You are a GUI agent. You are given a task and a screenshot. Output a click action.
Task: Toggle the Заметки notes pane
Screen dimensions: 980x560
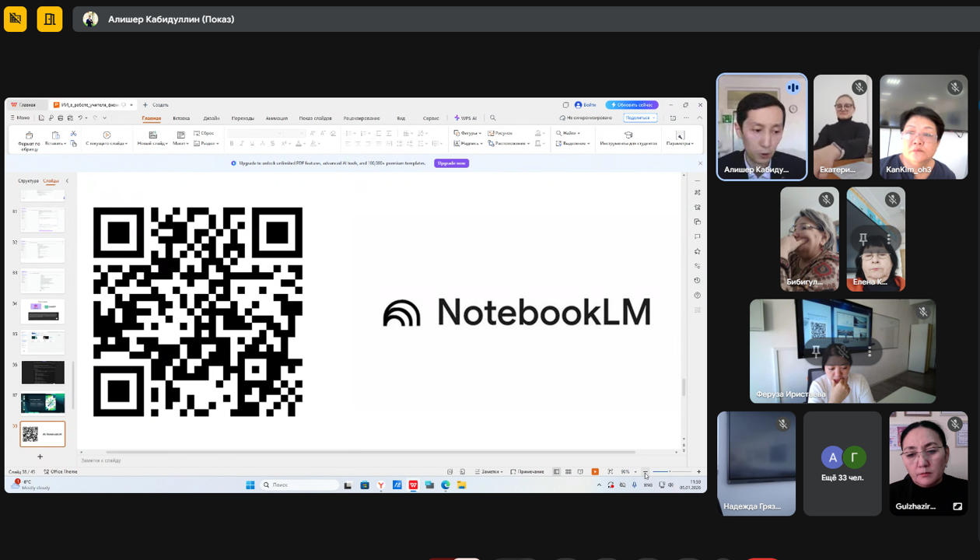(488, 472)
